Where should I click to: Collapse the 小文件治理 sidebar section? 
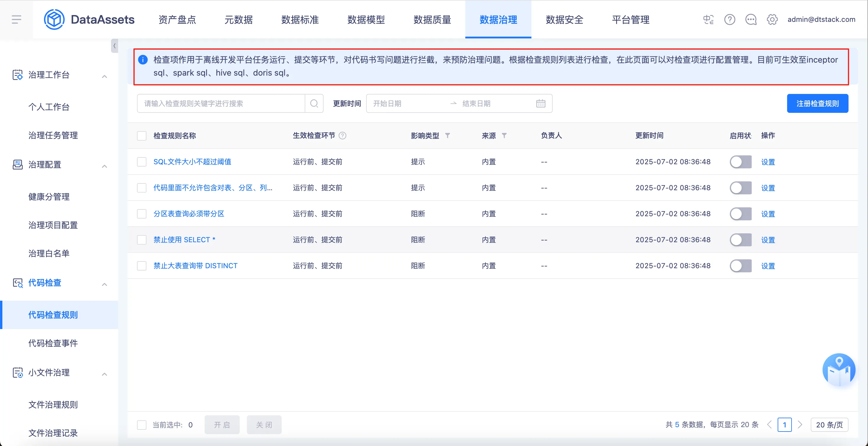105,374
